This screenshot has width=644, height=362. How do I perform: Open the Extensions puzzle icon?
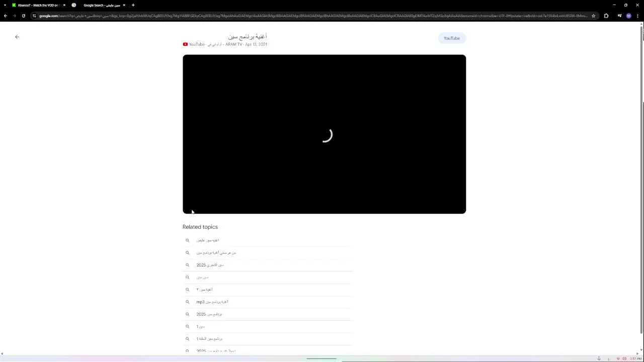coord(606,16)
